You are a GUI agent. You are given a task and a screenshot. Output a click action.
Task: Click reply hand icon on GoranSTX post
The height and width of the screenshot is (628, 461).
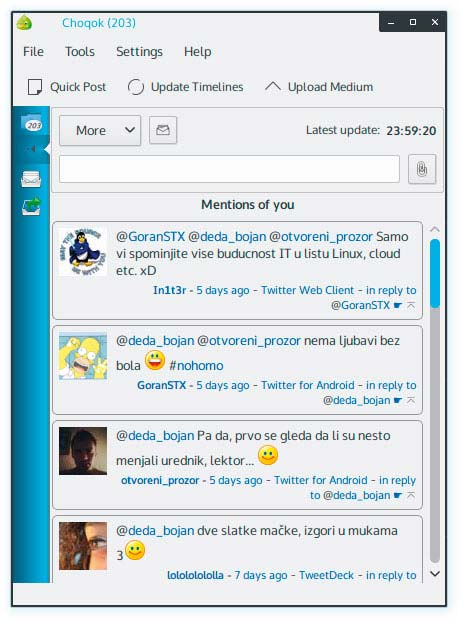[398, 400]
